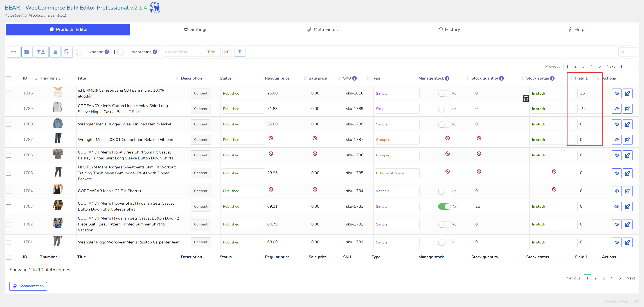
Task: Click the BEAR plugin bear logo
Action: pos(155,8)
